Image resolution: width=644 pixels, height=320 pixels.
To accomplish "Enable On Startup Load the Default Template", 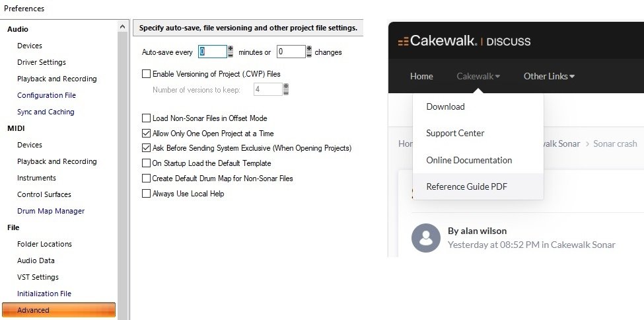I will (146, 163).
